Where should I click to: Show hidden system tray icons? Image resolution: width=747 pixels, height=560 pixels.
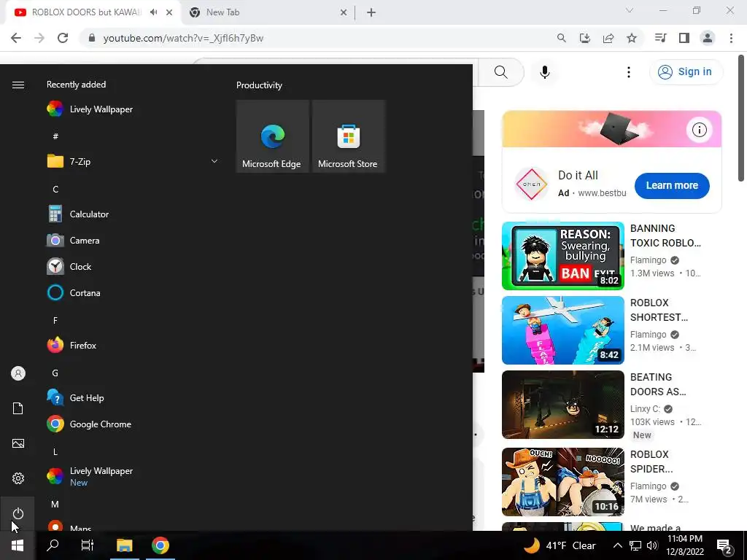[x=617, y=545]
